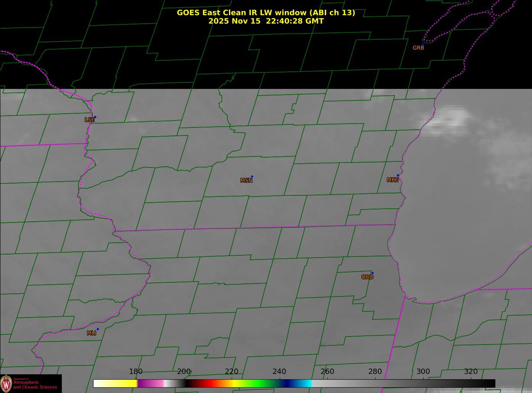Click the Atmospheric and Oceanic Sciences logo
The height and width of the screenshot is (393, 532).
tap(31, 383)
